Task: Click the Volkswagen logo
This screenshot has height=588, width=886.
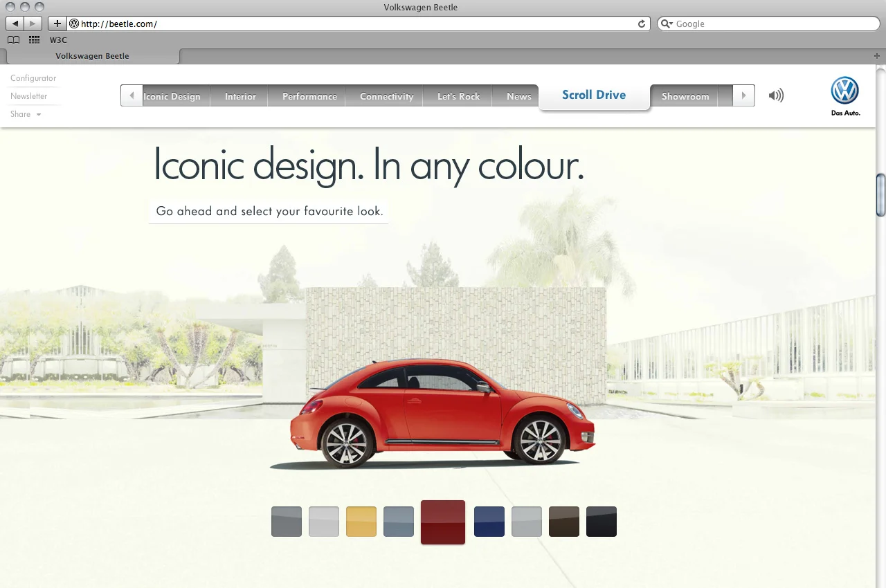Action: tap(845, 91)
